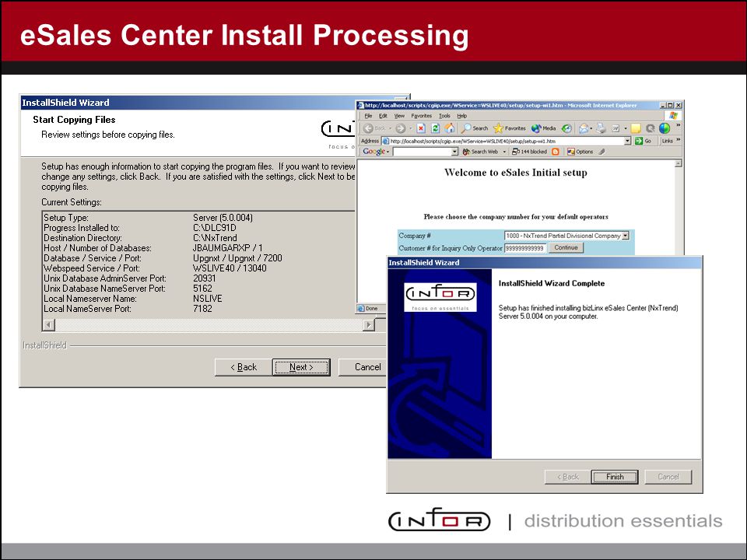Click the highlighter pen icon on Google toolbar

601,152
